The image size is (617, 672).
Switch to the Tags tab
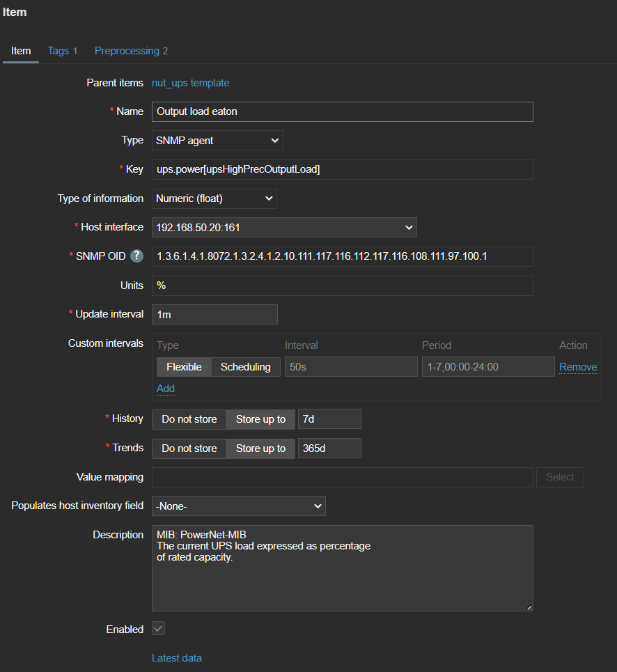(x=62, y=51)
